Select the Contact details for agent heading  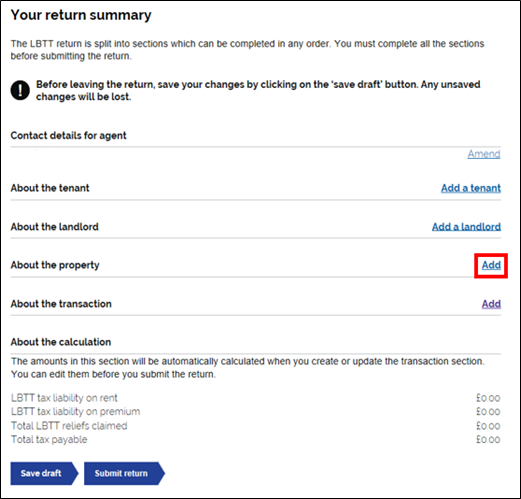pyautogui.click(x=68, y=136)
